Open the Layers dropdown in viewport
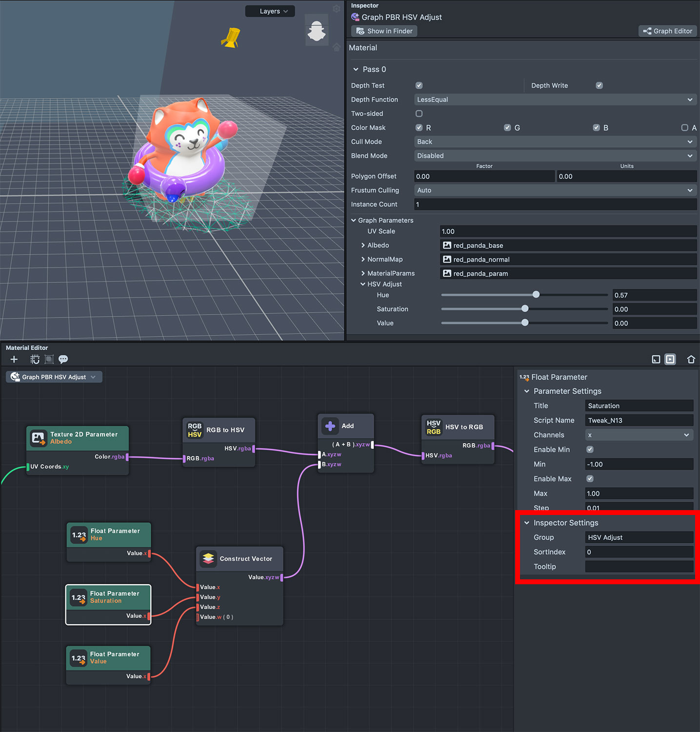The height and width of the screenshot is (732, 700). click(270, 11)
